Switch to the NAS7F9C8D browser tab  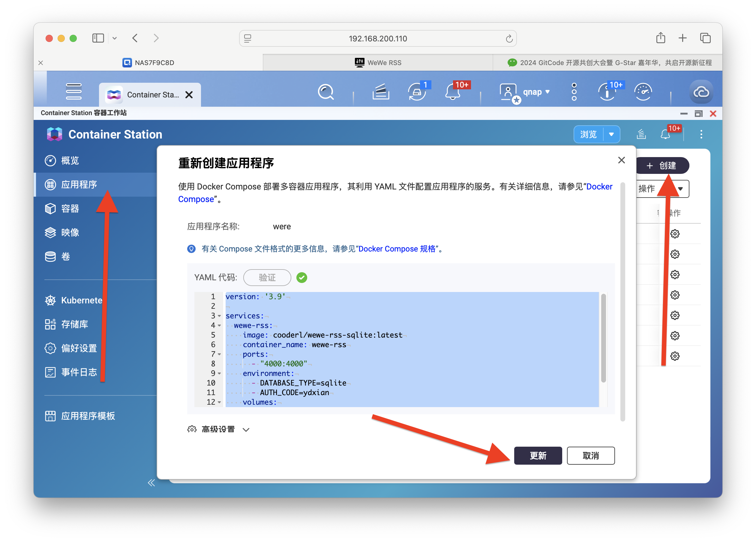[x=148, y=63]
